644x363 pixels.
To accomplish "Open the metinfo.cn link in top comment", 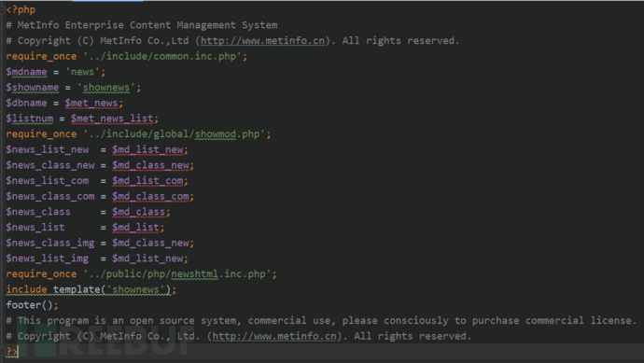I will pyautogui.click(x=262, y=41).
